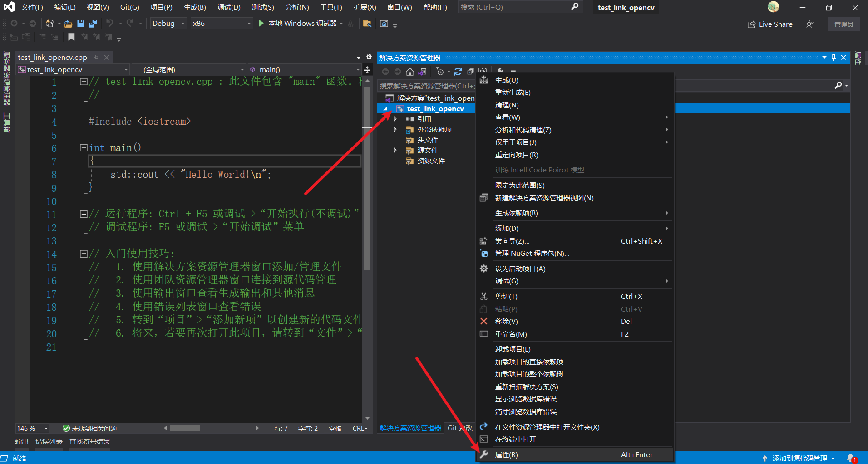Switch to the 查找符号结果 tab

coord(90,442)
